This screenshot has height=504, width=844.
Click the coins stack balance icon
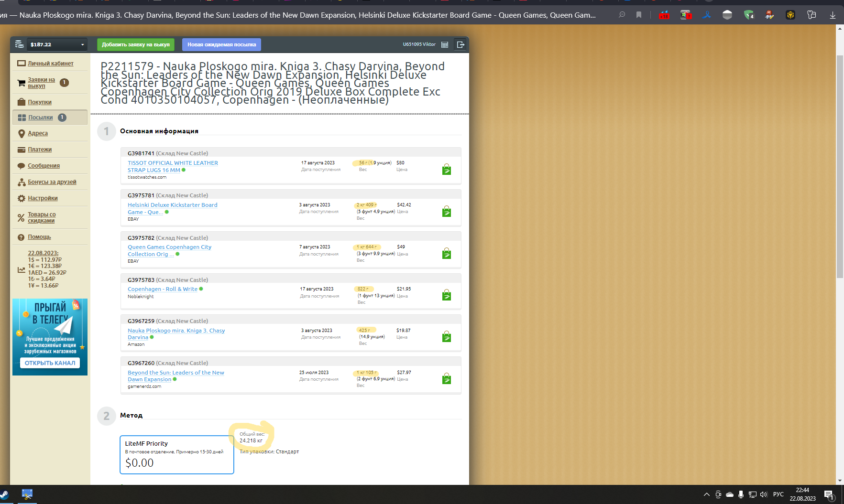(19, 44)
